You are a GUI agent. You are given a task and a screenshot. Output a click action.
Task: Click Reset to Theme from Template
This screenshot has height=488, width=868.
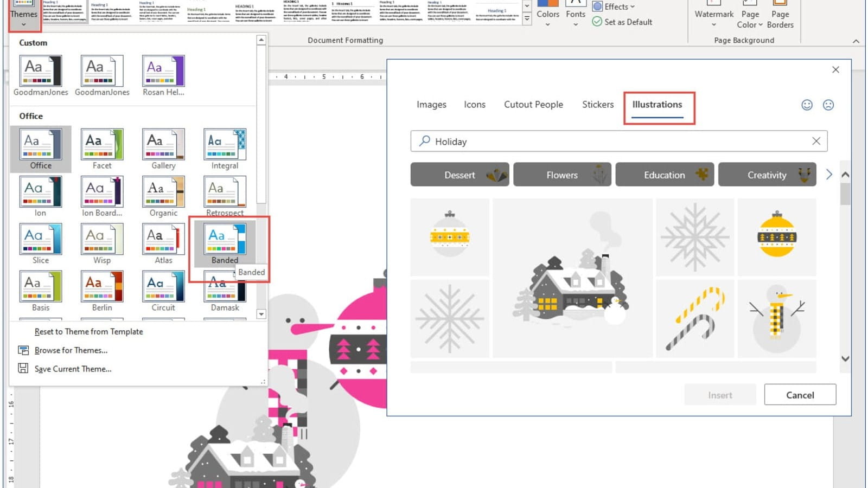click(x=88, y=332)
